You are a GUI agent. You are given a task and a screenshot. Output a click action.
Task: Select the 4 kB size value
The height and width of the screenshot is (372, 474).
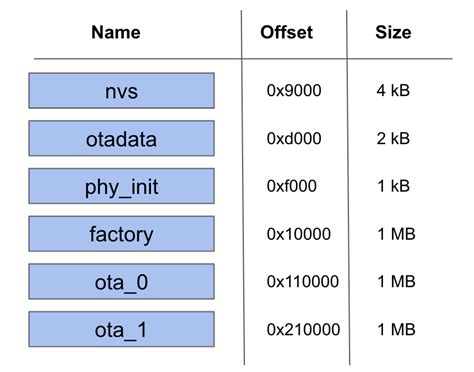pyautogui.click(x=393, y=91)
